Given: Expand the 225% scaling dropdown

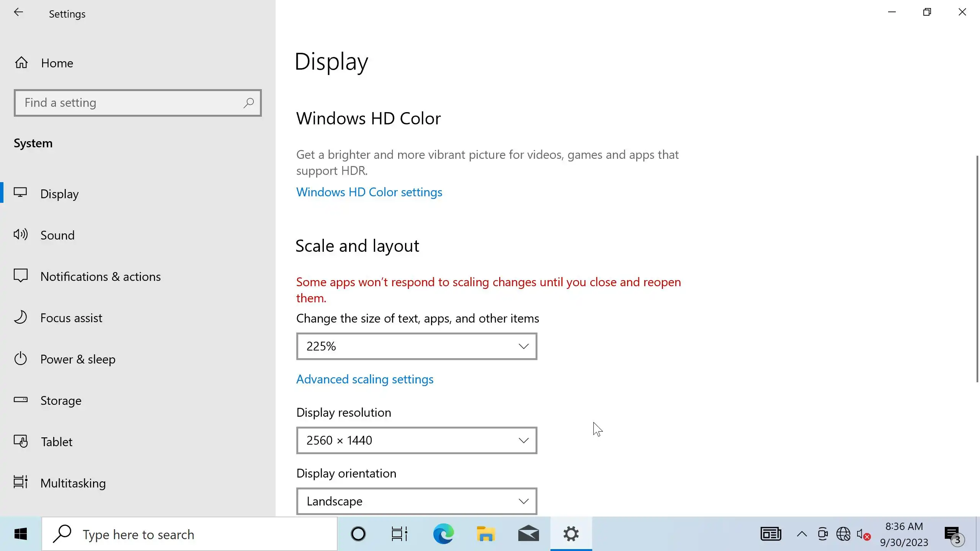Looking at the screenshot, I should click(416, 346).
